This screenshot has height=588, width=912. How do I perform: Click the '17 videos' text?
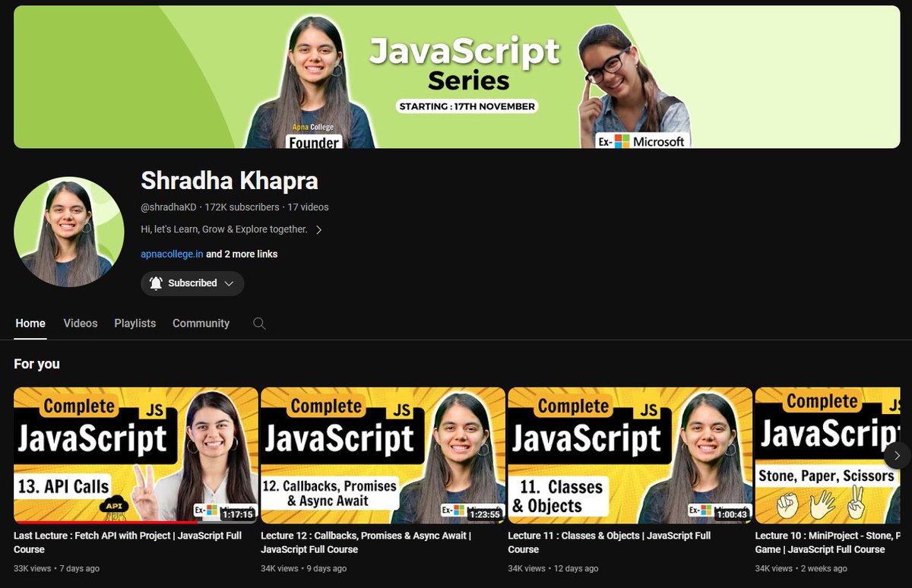(x=308, y=207)
